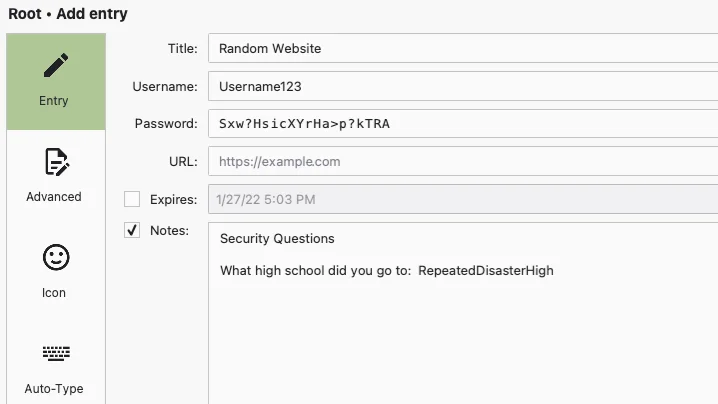
Task: Go to the "Auto-Type" sidebar label
Action: tap(55, 388)
